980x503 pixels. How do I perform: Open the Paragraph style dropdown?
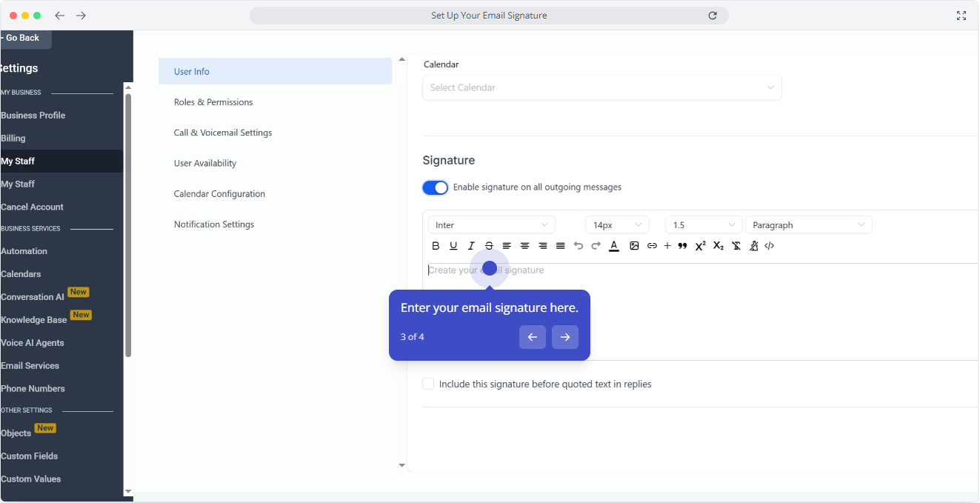pos(809,225)
